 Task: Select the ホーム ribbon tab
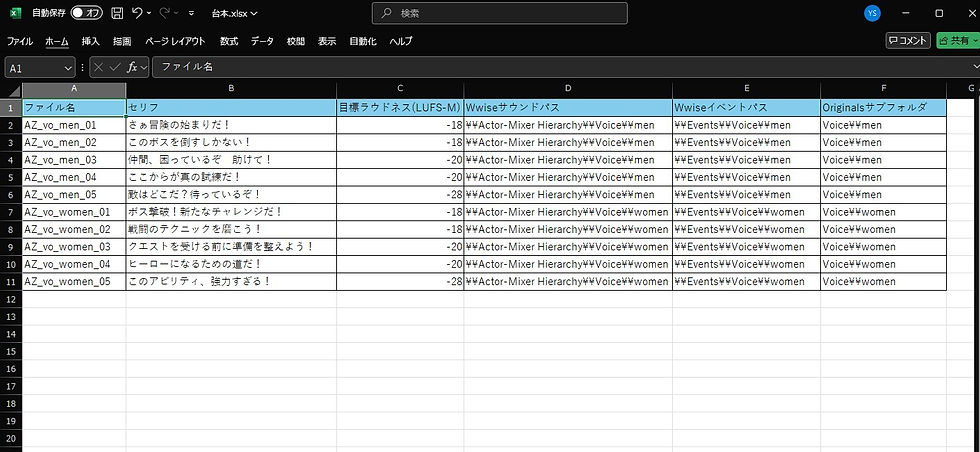57,41
